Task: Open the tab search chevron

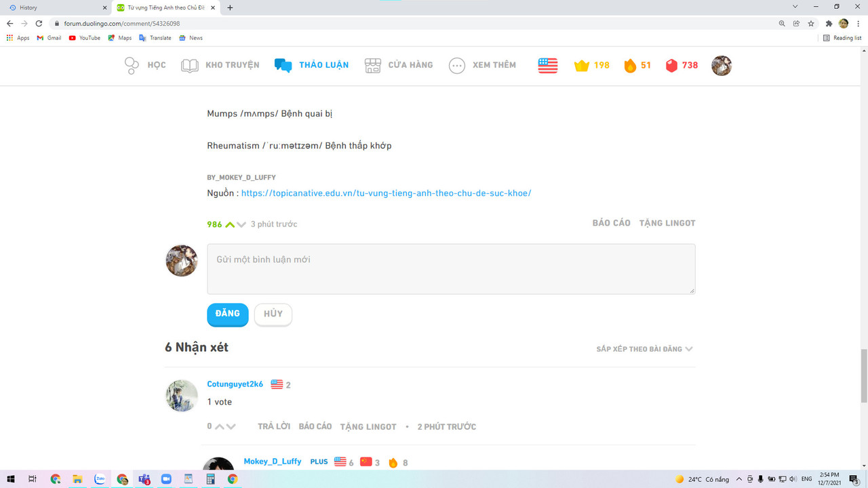Action: (x=795, y=7)
